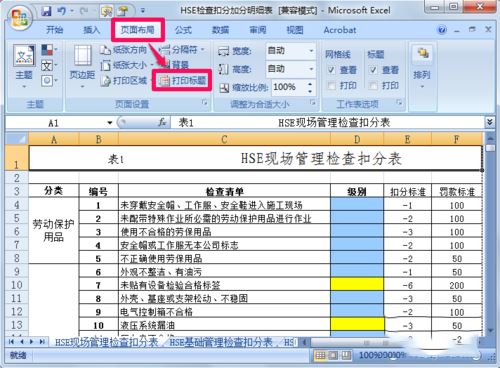Screen dimensions: 500x368
Task: Open the Formulas (公式) tab
Action: coord(183,30)
